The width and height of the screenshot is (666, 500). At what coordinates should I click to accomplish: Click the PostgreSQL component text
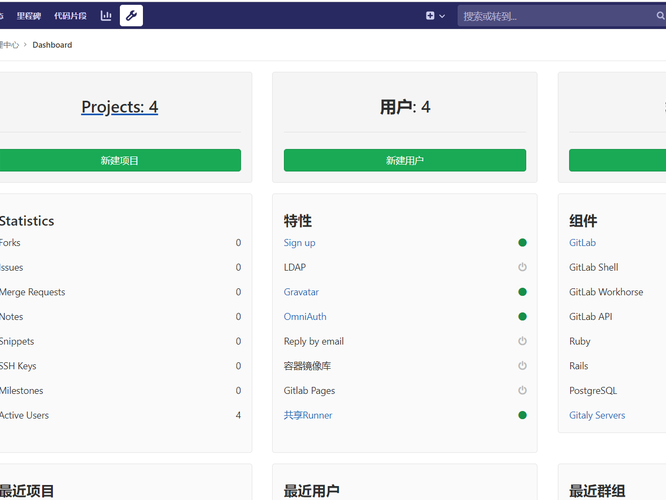click(593, 391)
